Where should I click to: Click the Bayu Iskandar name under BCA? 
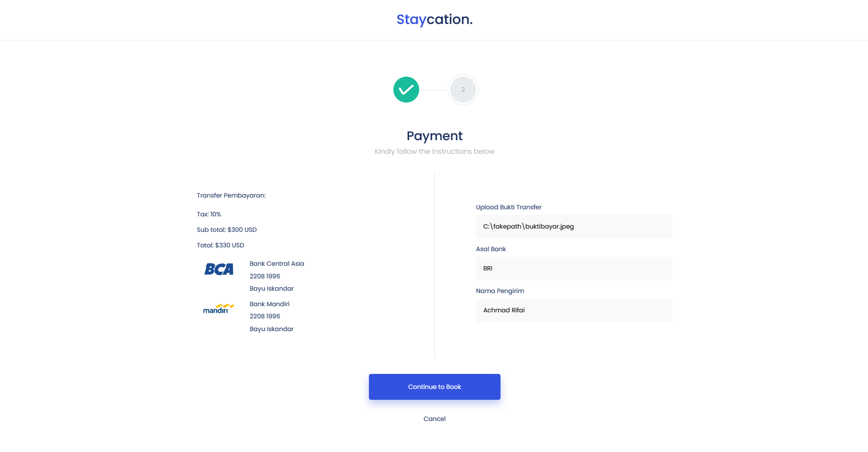[271, 289]
